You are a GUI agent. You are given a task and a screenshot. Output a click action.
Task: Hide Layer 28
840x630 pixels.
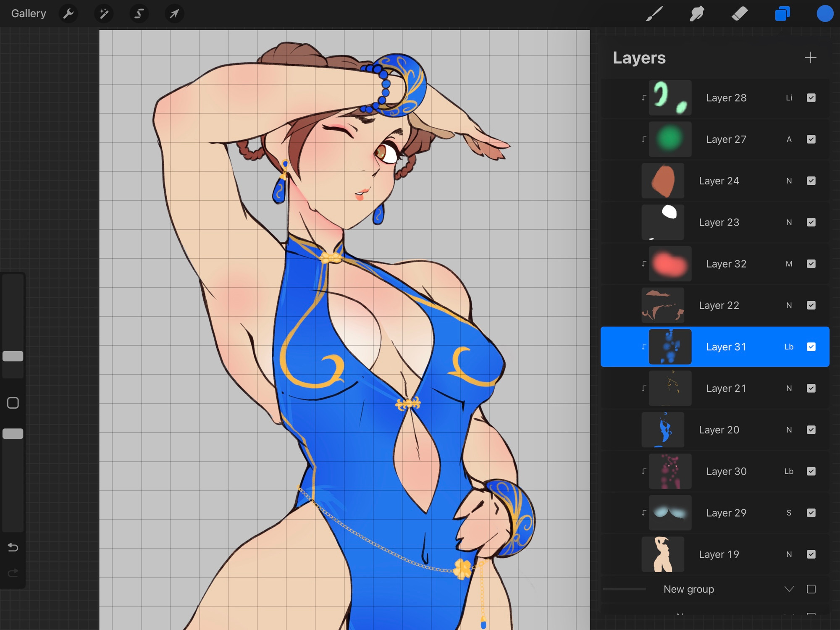pos(811,98)
